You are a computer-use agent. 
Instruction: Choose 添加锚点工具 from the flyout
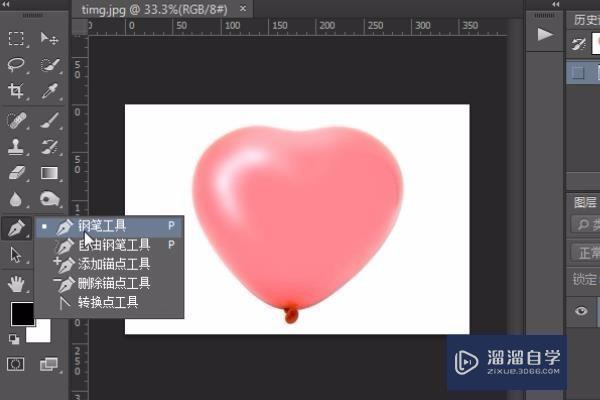click(110, 264)
